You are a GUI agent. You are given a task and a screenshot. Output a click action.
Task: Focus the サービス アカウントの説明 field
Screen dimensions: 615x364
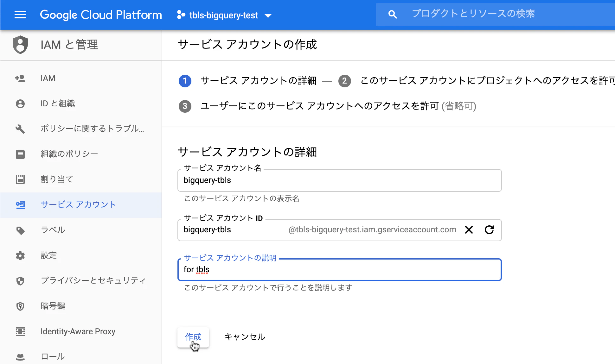(x=339, y=270)
